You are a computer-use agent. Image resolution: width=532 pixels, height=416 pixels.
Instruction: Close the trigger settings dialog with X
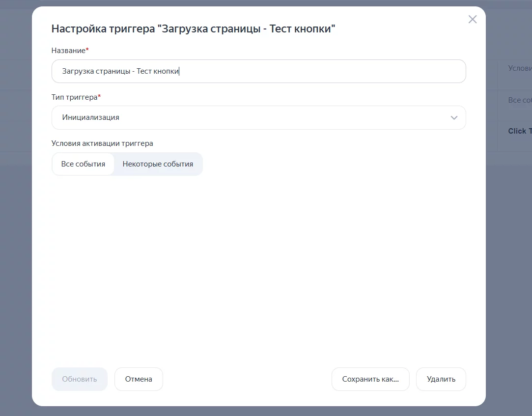tap(472, 19)
